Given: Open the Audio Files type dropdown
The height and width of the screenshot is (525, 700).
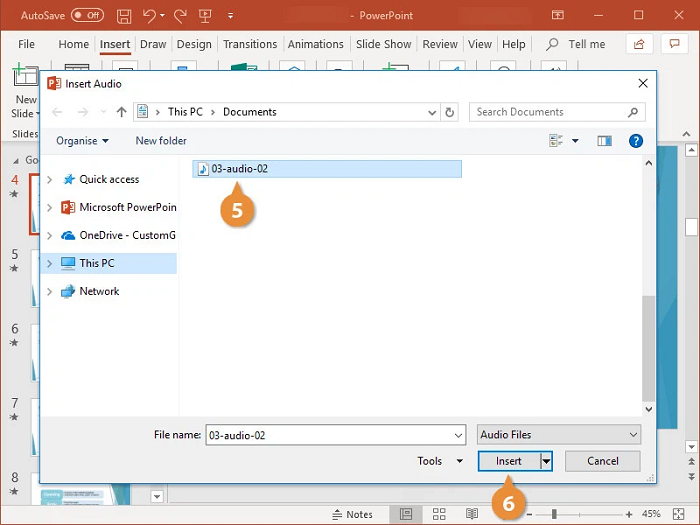Looking at the screenshot, I should (558, 435).
